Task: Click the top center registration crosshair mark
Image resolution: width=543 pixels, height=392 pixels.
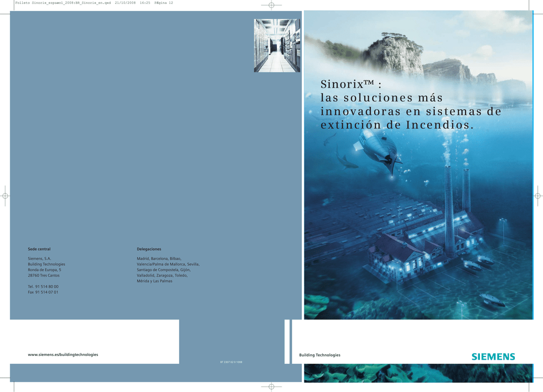Action: [x=271, y=5]
